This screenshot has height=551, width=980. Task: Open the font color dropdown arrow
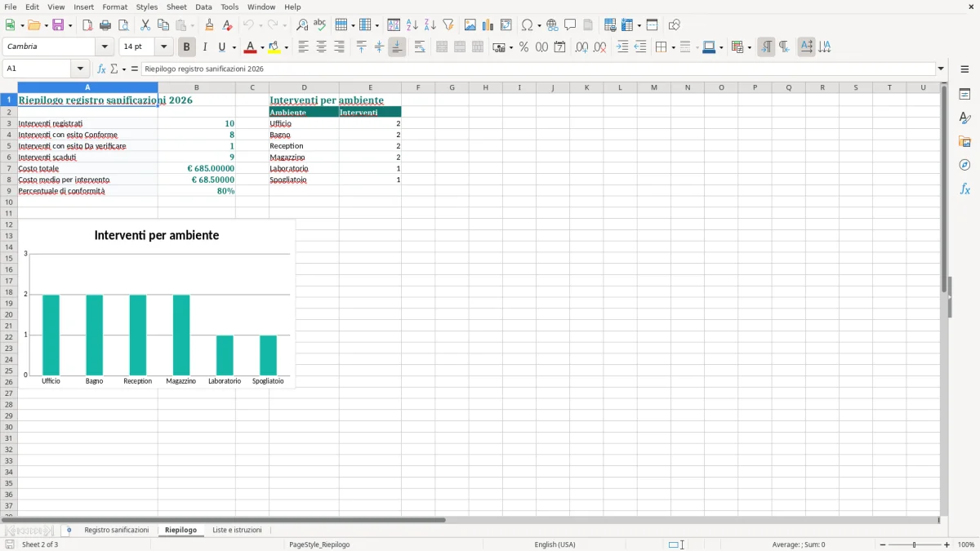pos(261,47)
